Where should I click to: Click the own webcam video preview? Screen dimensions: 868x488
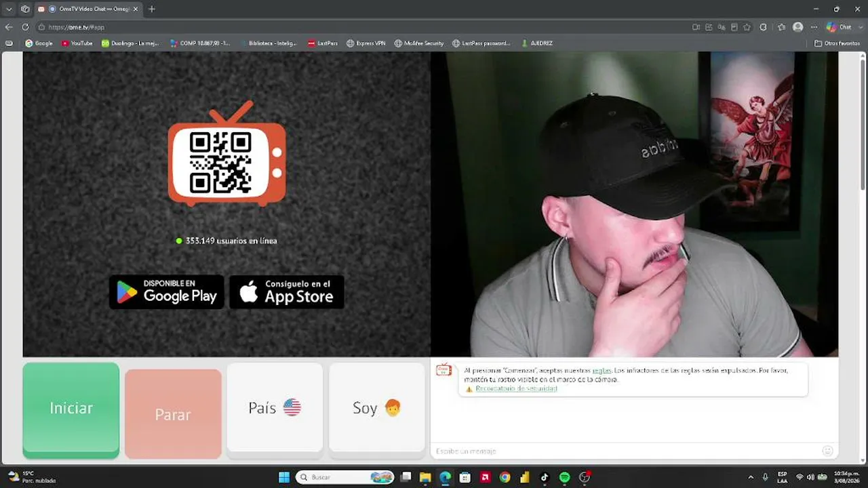point(635,204)
